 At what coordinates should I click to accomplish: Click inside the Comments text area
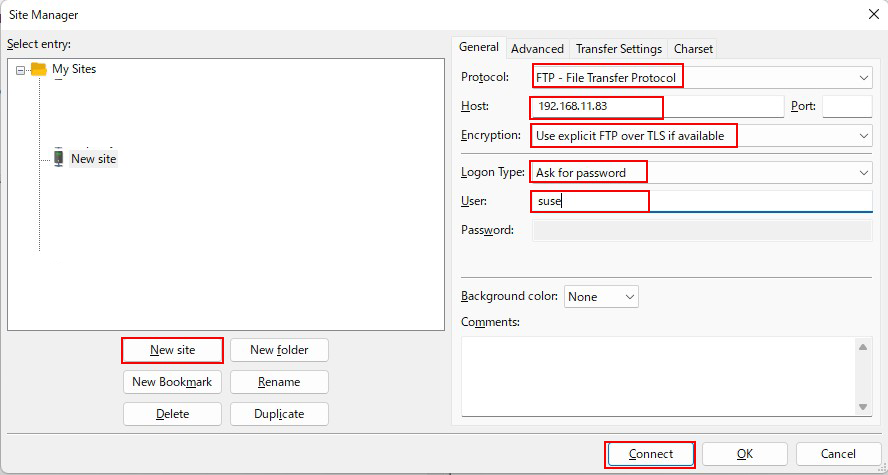click(x=658, y=376)
